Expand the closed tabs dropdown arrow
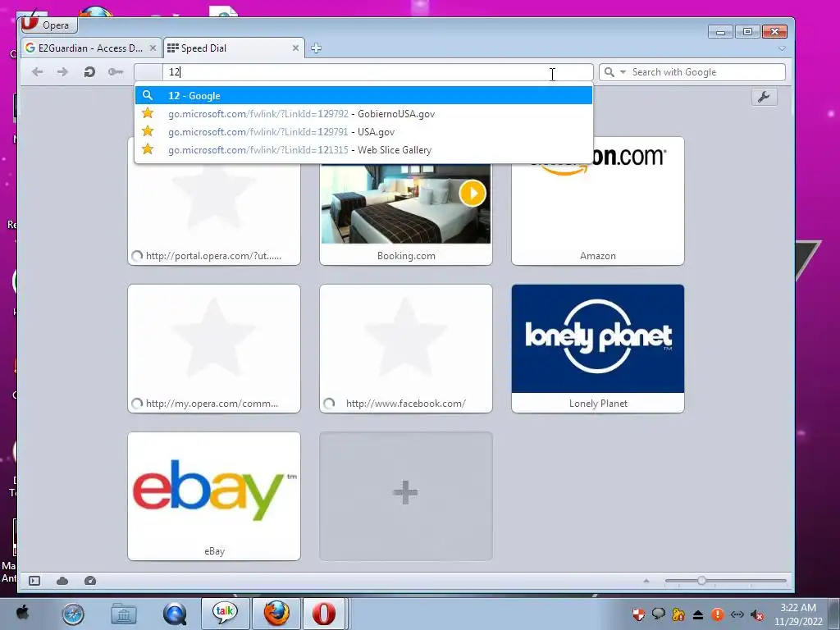The height and width of the screenshot is (630, 840). (782, 48)
